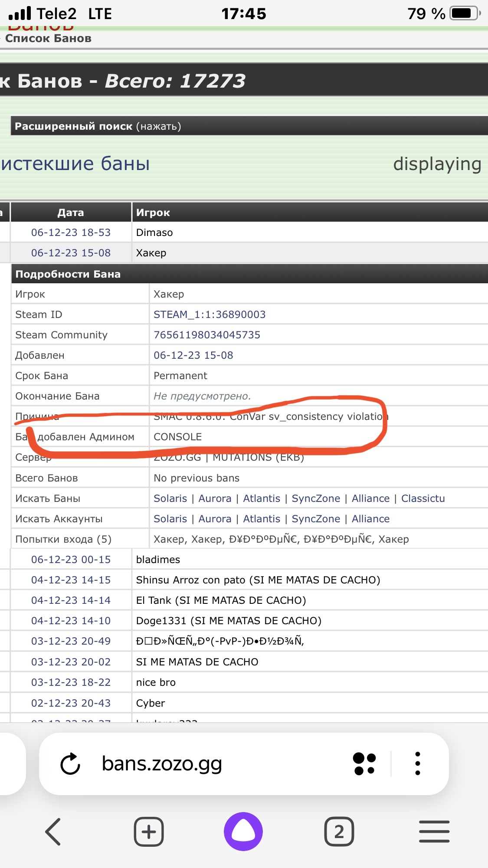Open a new tab with plus icon
The width and height of the screenshot is (488, 868).
pos(149,832)
